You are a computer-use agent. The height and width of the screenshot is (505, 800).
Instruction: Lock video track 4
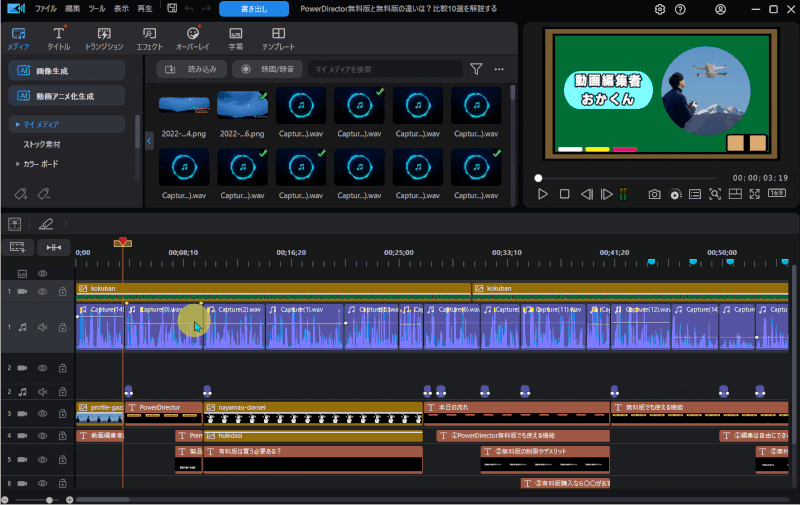pos(62,436)
